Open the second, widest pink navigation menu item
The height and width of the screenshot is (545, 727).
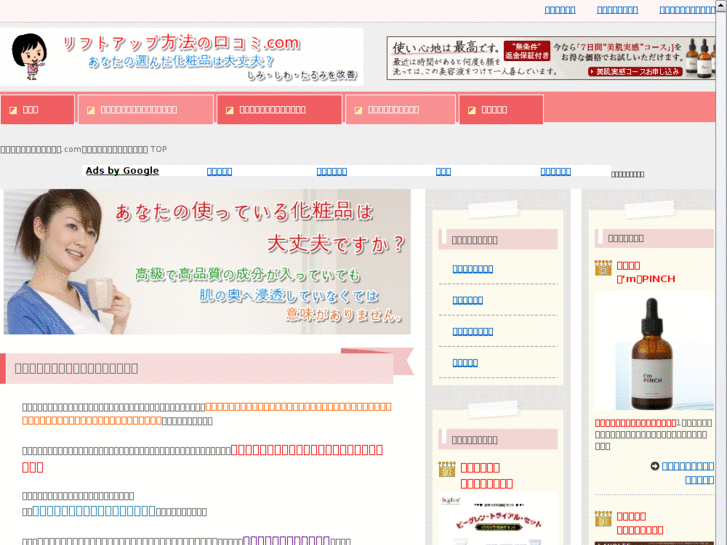(x=146, y=109)
